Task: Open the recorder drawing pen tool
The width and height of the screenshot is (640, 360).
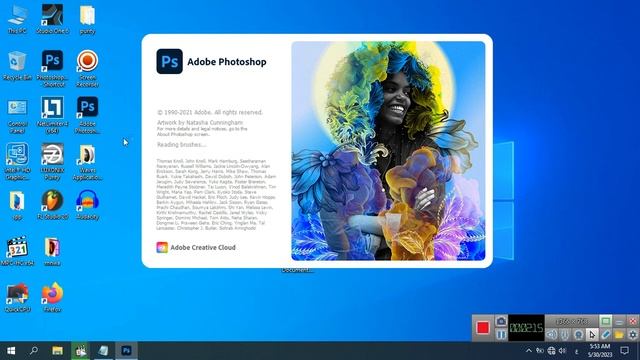Action: [x=606, y=334]
